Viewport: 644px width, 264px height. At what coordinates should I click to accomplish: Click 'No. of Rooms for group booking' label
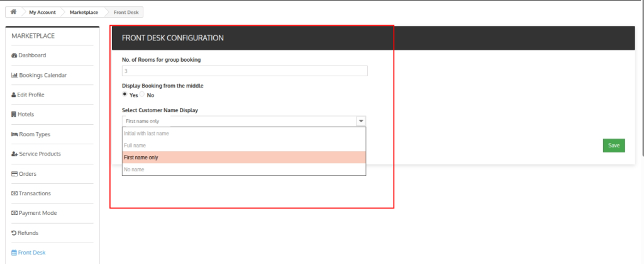coord(162,60)
